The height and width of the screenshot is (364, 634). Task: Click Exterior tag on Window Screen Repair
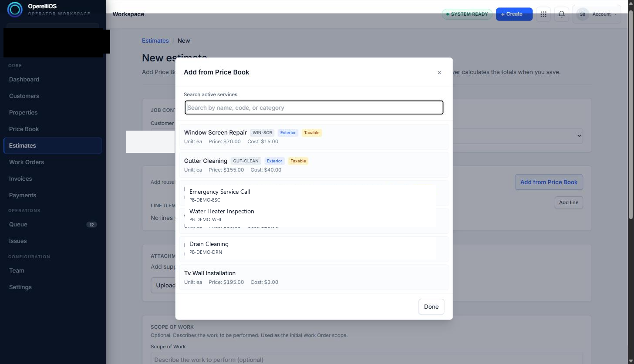[288, 133]
